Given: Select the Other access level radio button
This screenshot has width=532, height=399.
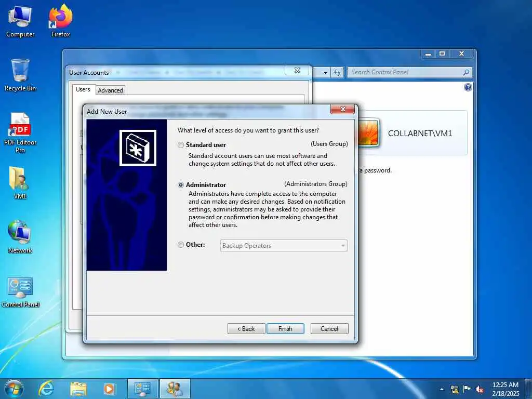Looking at the screenshot, I should click(181, 245).
